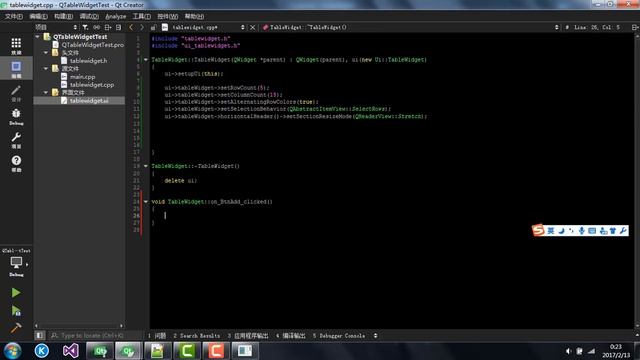Open the Tools menu
The image size is (640, 360).
coord(141,16)
